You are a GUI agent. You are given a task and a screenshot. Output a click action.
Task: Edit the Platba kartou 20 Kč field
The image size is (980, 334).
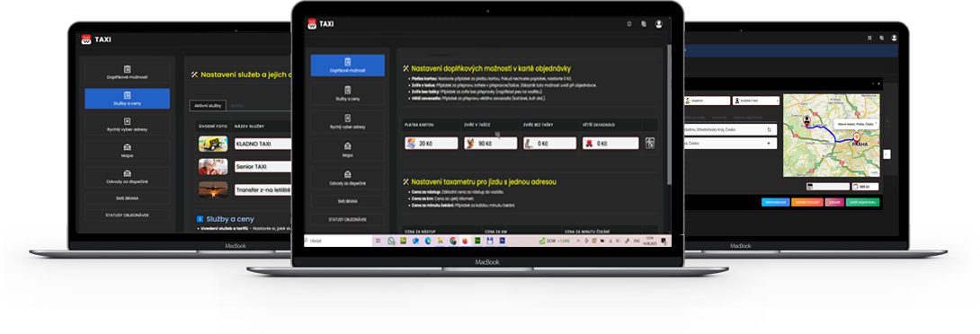click(x=431, y=144)
